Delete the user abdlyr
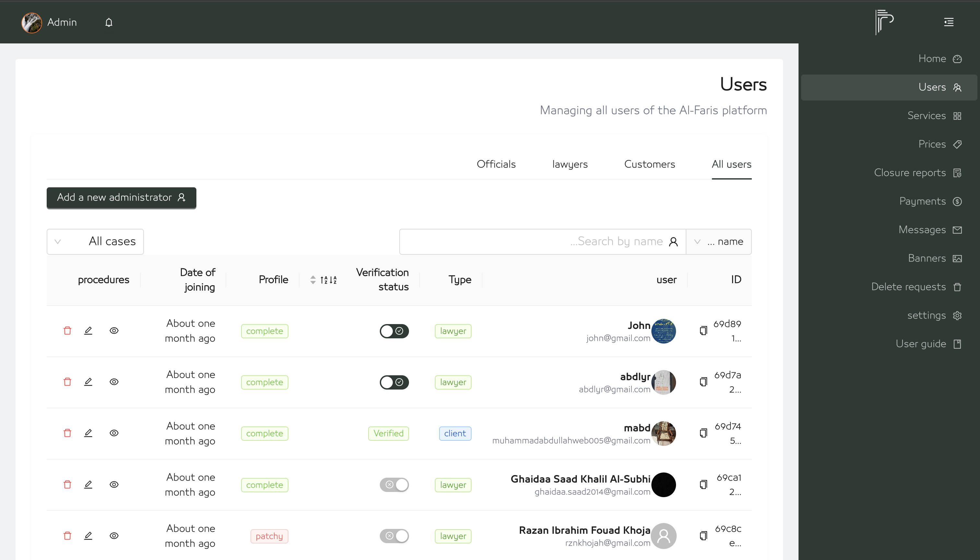980x560 pixels. pos(67,382)
